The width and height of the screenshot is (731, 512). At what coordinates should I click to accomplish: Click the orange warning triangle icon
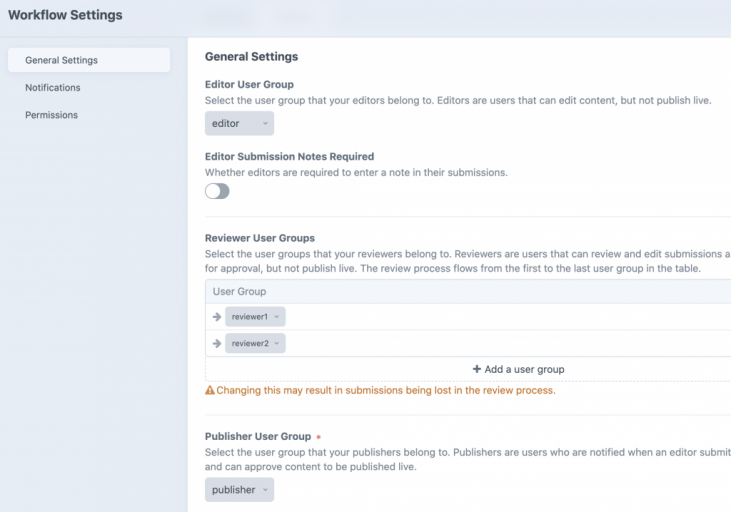(x=210, y=390)
